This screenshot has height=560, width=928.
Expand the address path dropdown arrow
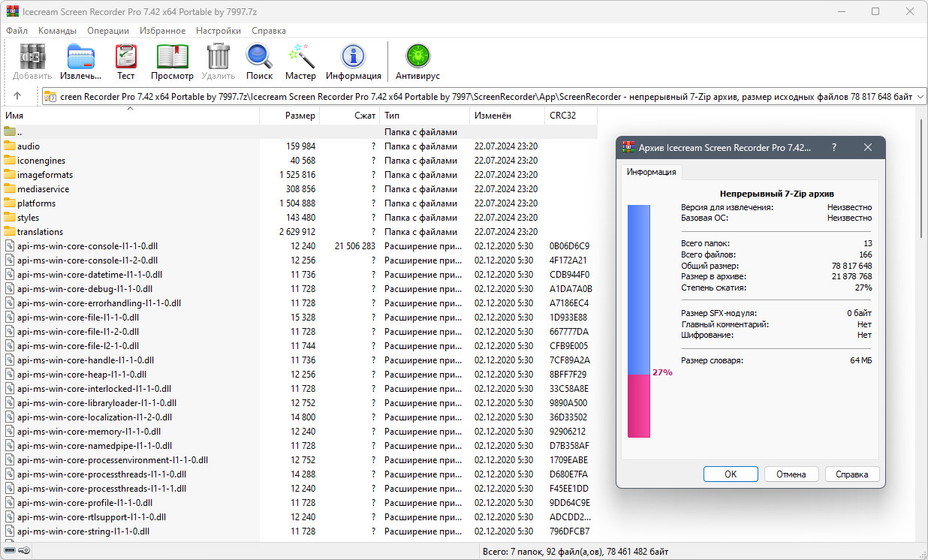click(921, 96)
